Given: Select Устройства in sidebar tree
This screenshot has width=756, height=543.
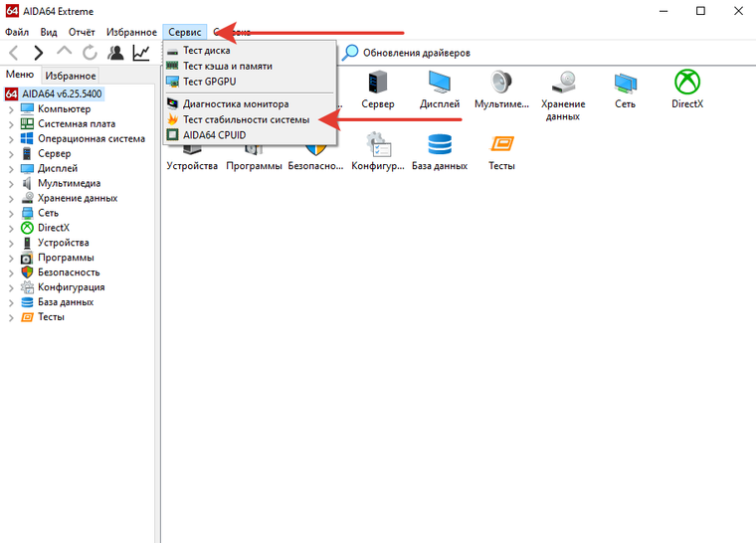Looking at the screenshot, I should tap(63, 243).
